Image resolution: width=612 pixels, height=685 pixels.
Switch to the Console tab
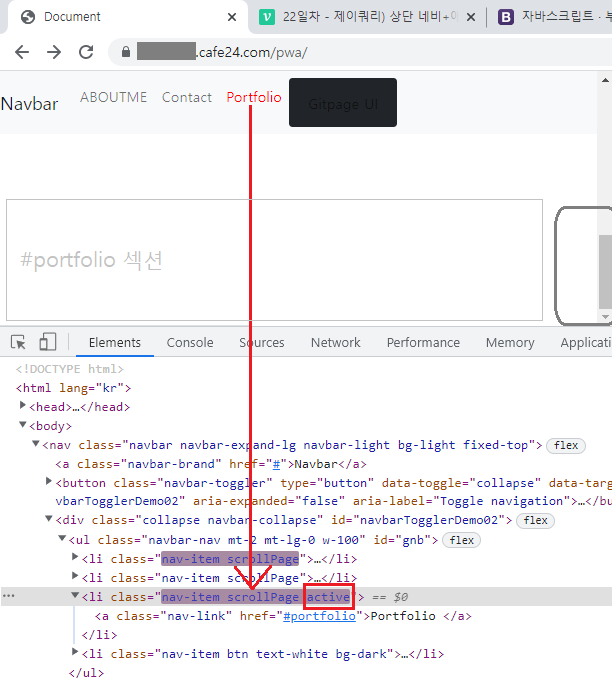pyautogui.click(x=190, y=342)
